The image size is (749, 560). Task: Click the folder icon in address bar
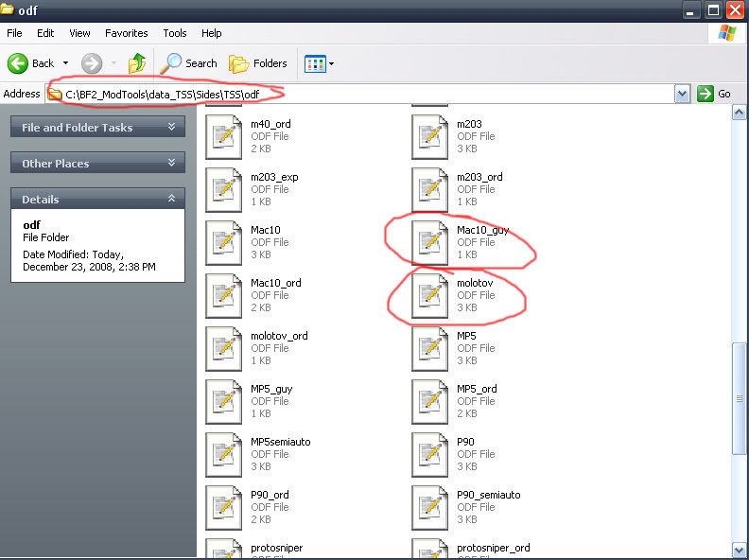(x=55, y=95)
